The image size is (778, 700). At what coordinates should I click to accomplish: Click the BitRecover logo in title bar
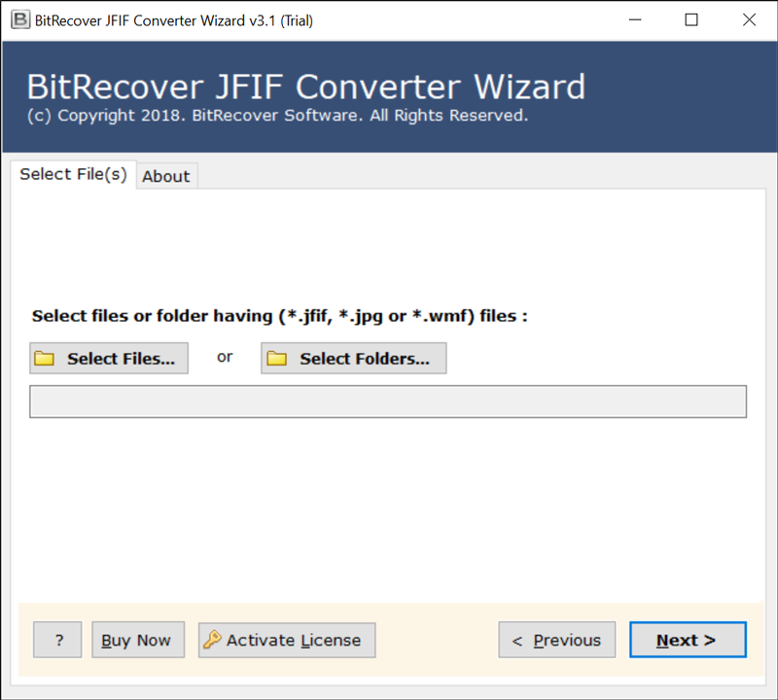pos(19,19)
